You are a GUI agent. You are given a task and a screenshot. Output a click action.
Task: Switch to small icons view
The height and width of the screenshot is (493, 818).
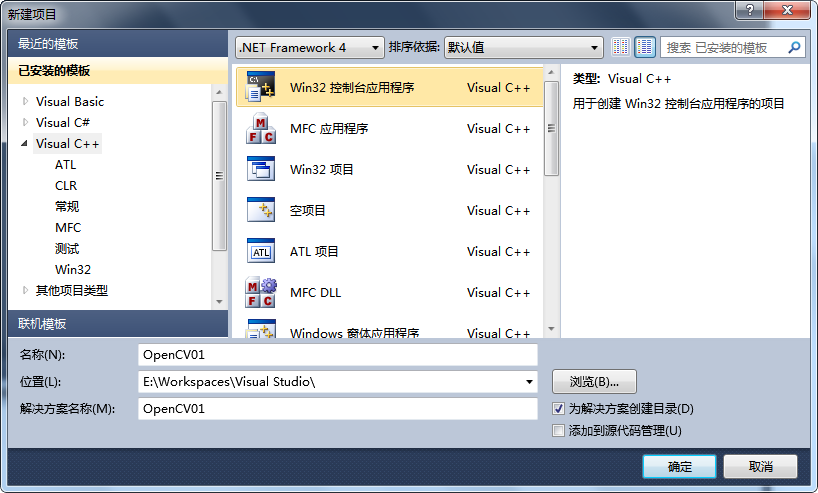(620, 47)
